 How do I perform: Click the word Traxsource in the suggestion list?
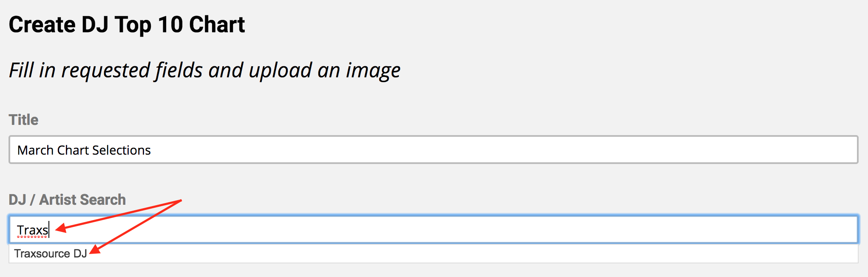pos(42,254)
